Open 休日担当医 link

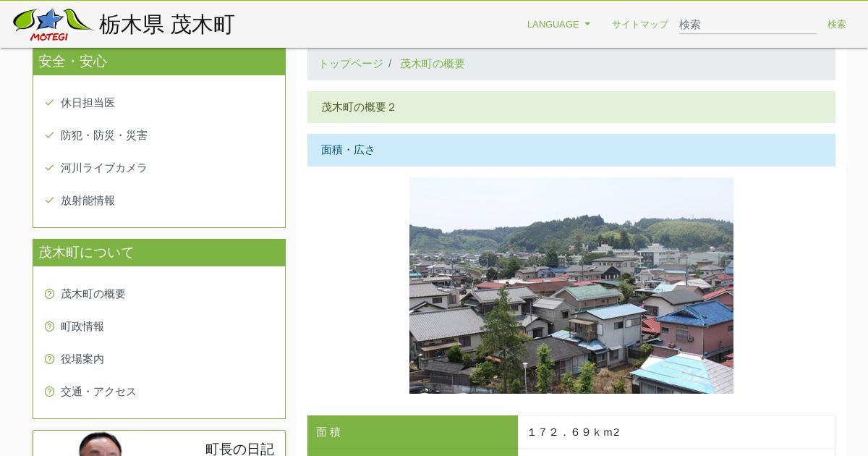[88, 103]
